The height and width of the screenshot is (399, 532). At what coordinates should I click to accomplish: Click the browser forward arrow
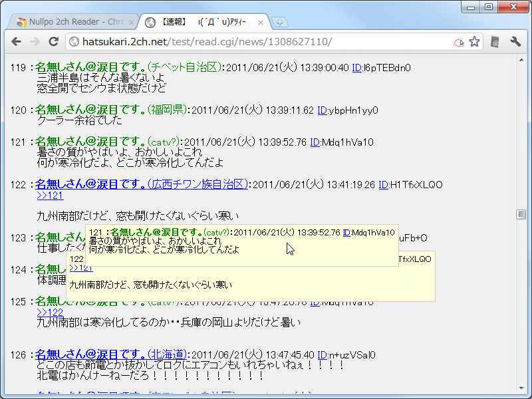click(x=35, y=42)
